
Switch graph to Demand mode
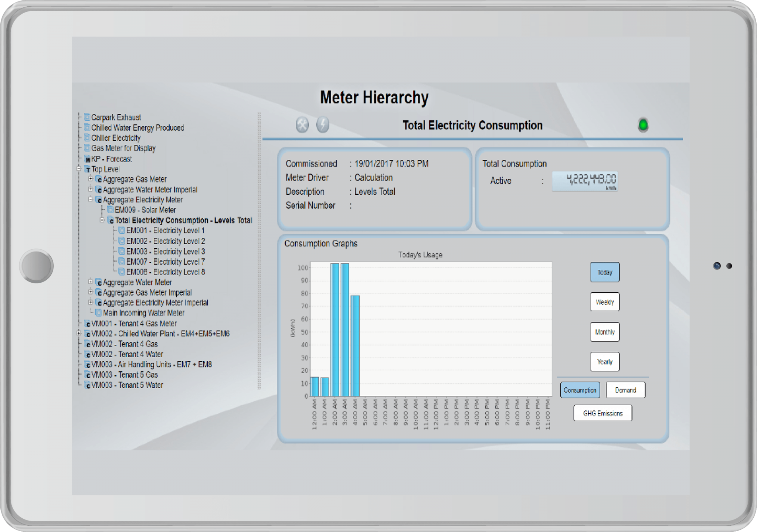pos(625,390)
